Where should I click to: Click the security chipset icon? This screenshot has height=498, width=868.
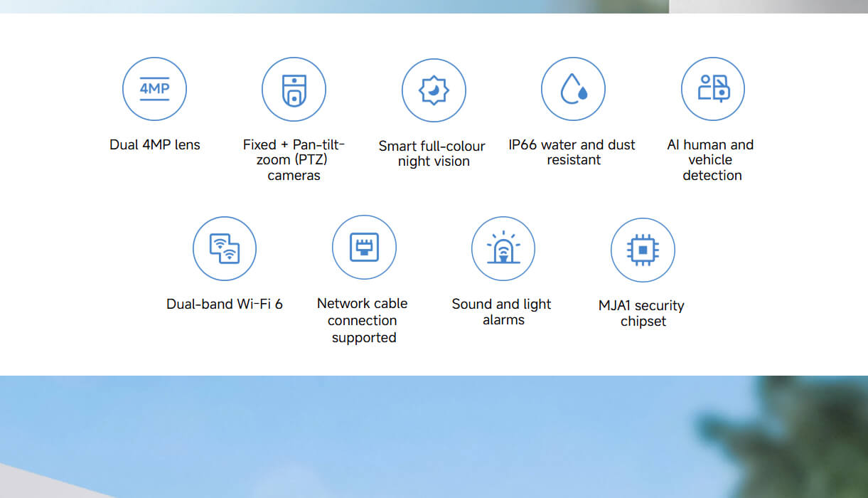coord(643,250)
